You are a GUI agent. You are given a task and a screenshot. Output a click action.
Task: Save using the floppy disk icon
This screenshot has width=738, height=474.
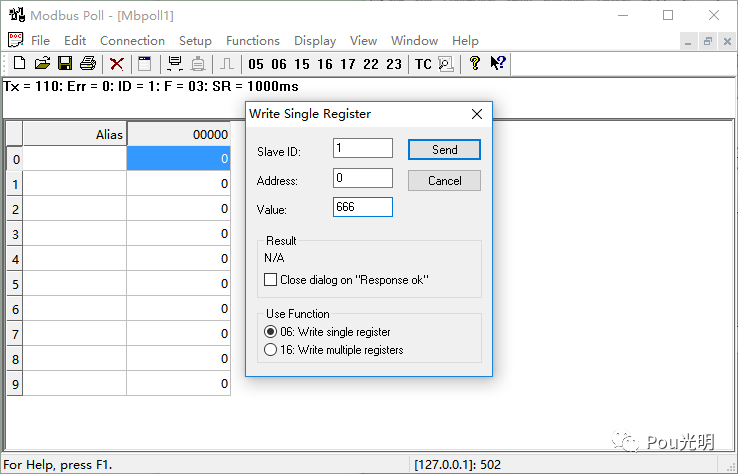65,63
